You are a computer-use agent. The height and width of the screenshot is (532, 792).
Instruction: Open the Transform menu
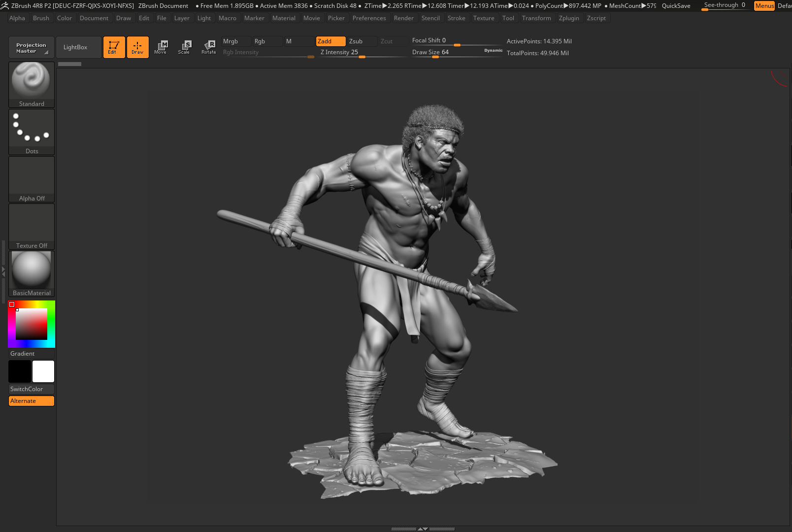click(536, 18)
